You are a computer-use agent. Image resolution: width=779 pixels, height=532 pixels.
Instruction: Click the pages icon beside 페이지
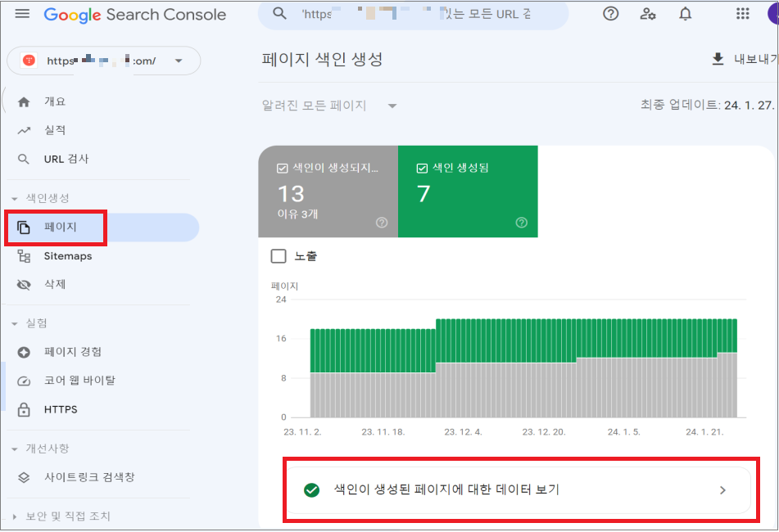(x=24, y=228)
